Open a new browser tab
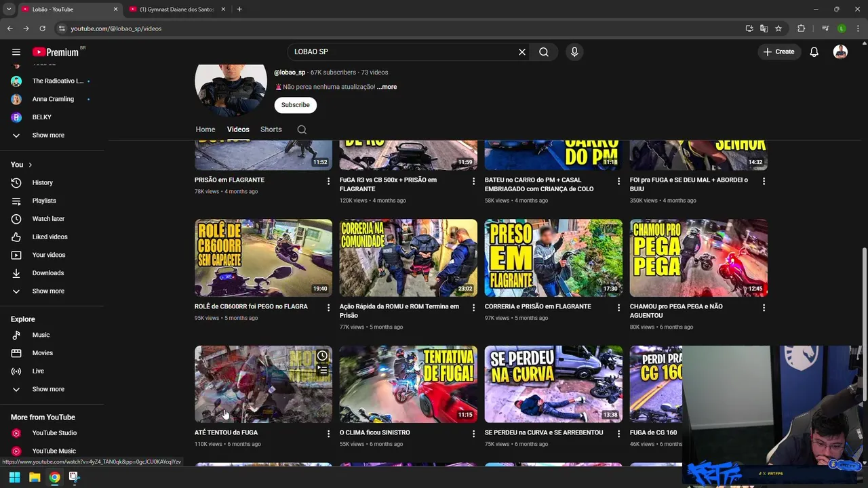868x488 pixels. [x=239, y=9]
